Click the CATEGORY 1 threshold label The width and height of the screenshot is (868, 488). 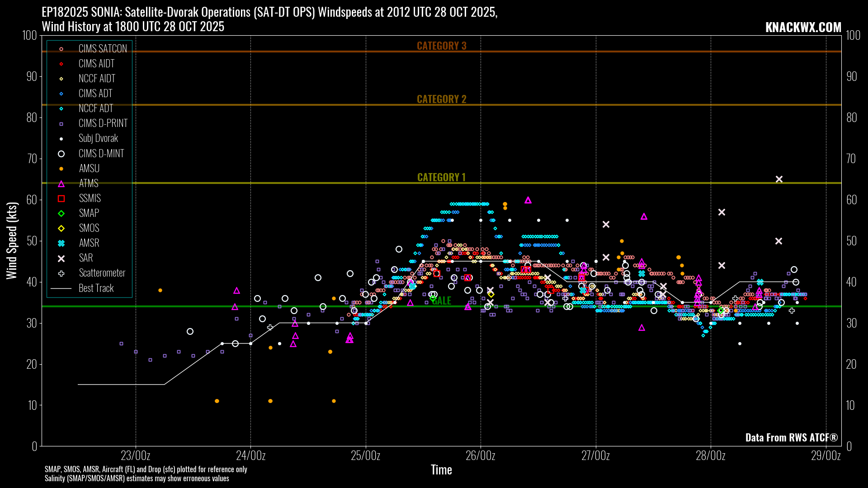(x=441, y=177)
